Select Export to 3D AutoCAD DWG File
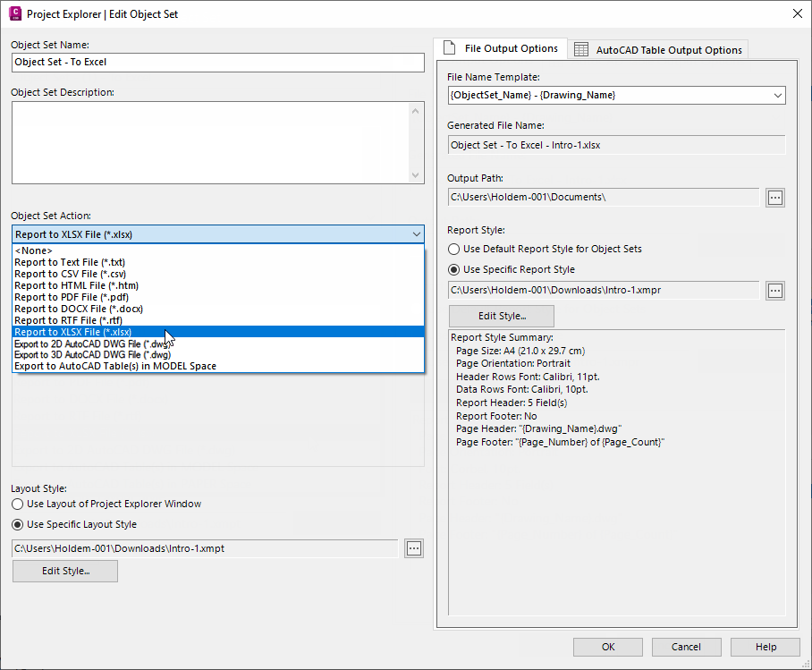The image size is (812, 670). coord(92,354)
